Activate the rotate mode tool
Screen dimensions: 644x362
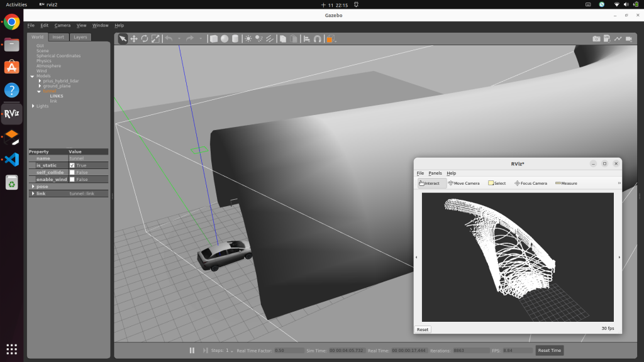click(145, 38)
